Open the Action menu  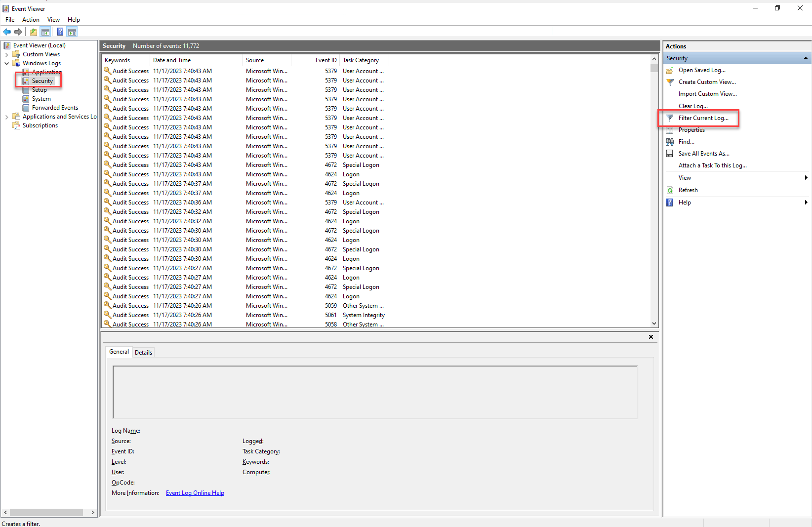point(31,20)
